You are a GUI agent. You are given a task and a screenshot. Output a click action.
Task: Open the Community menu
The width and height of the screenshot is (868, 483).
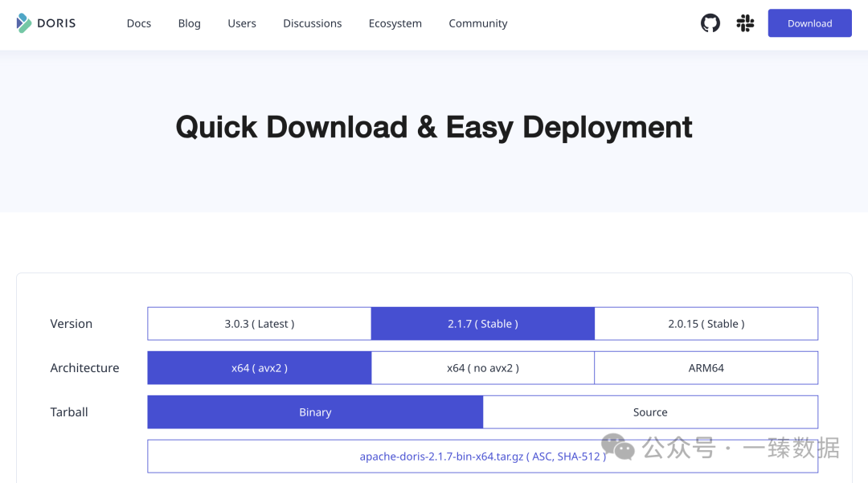477,23
